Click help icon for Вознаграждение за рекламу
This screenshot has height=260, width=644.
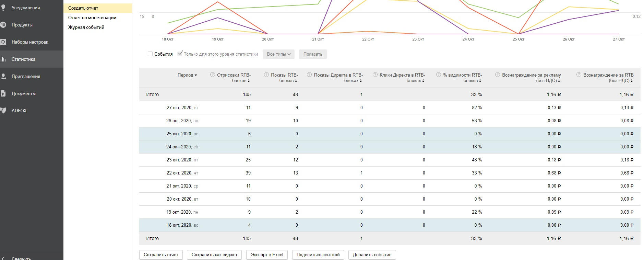[498, 75]
